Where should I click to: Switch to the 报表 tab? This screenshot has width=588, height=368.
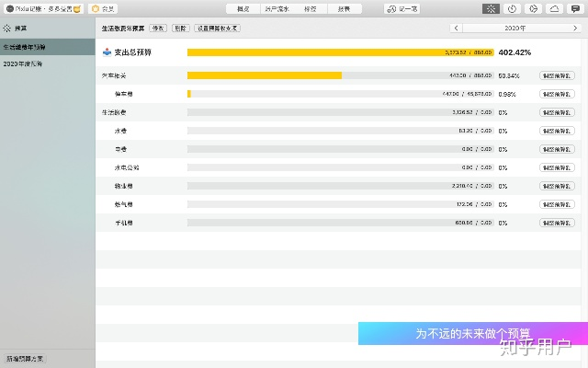point(345,8)
